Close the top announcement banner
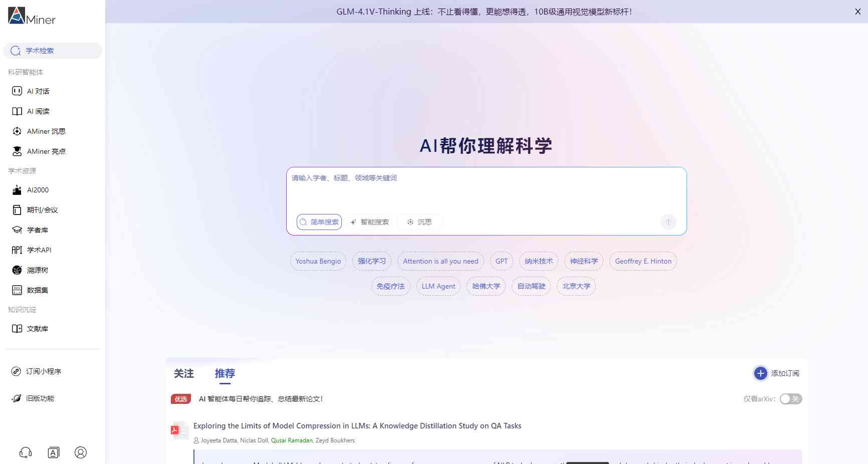The width and height of the screenshot is (868, 464). [x=858, y=12]
